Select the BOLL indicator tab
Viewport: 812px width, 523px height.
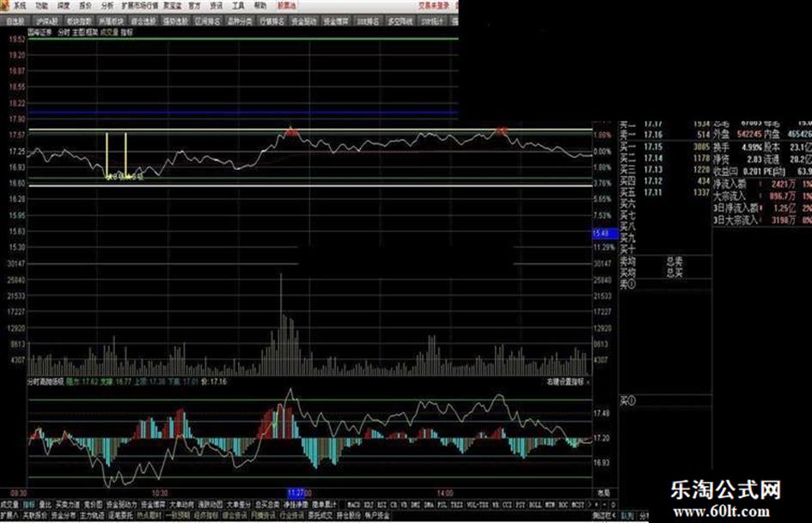(535, 504)
